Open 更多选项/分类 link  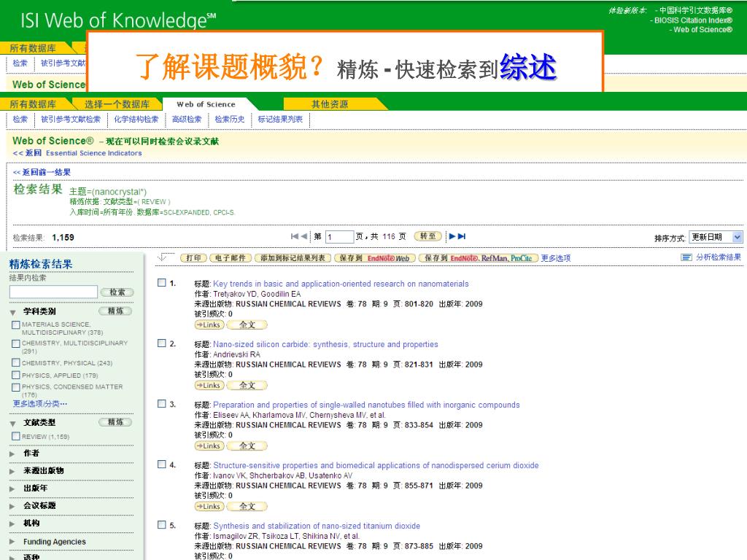pos(40,403)
